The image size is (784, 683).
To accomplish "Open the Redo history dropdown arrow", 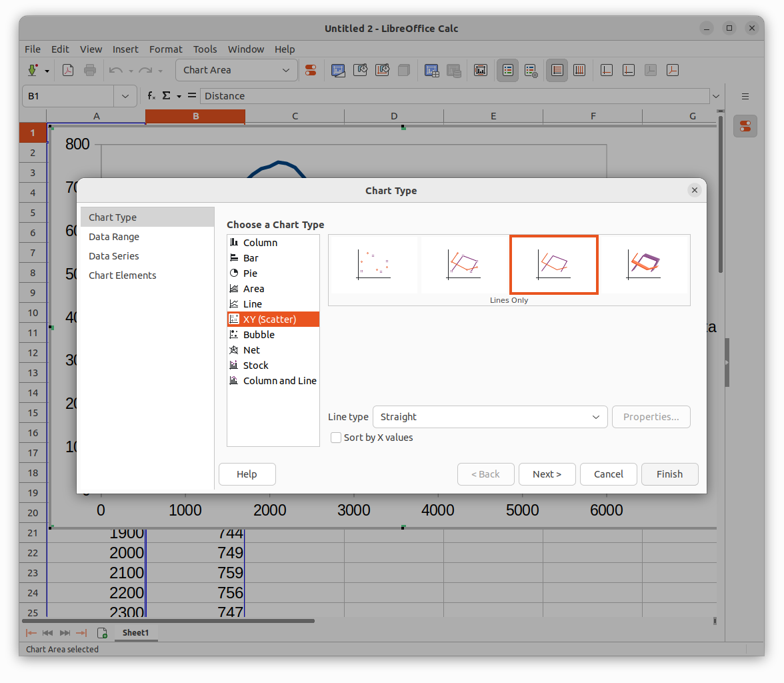I will pos(161,71).
